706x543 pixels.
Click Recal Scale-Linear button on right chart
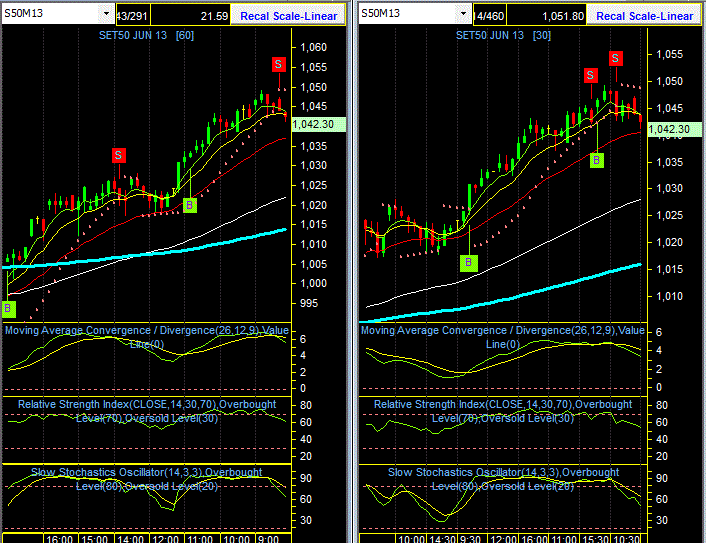pyautogui.click(x=644, y=16)
